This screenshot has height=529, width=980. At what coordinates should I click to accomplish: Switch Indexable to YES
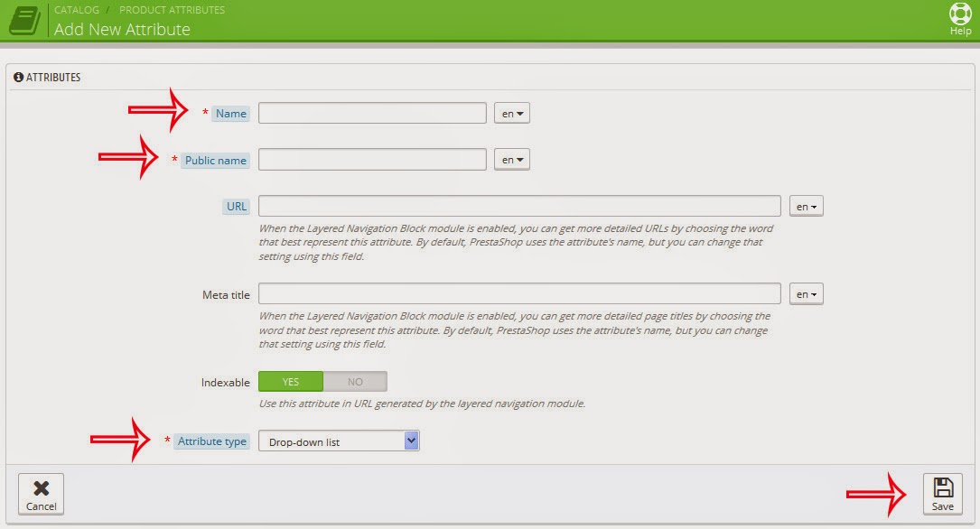click(x=291, y=382)
